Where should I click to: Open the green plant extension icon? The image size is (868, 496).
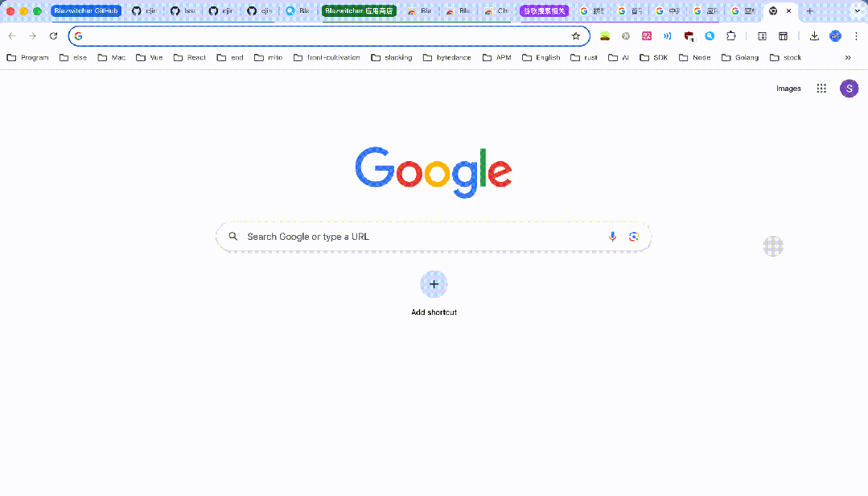[x=605, y=36]
